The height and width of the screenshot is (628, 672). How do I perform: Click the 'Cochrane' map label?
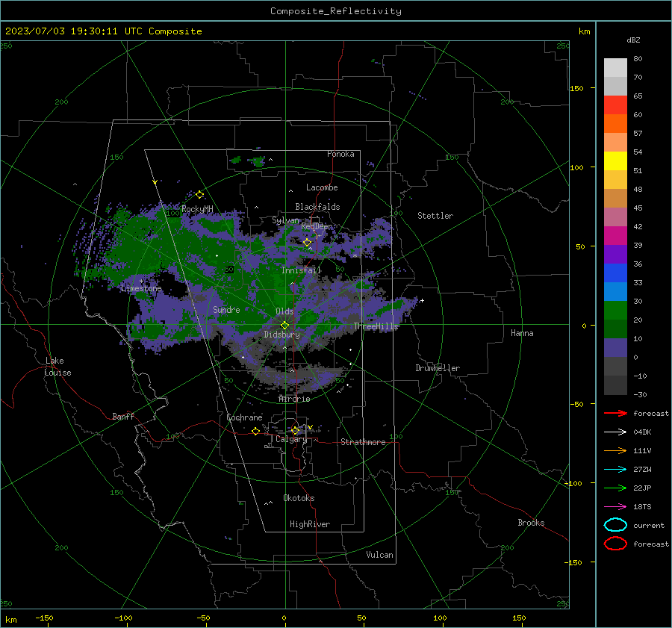(244, 417)
